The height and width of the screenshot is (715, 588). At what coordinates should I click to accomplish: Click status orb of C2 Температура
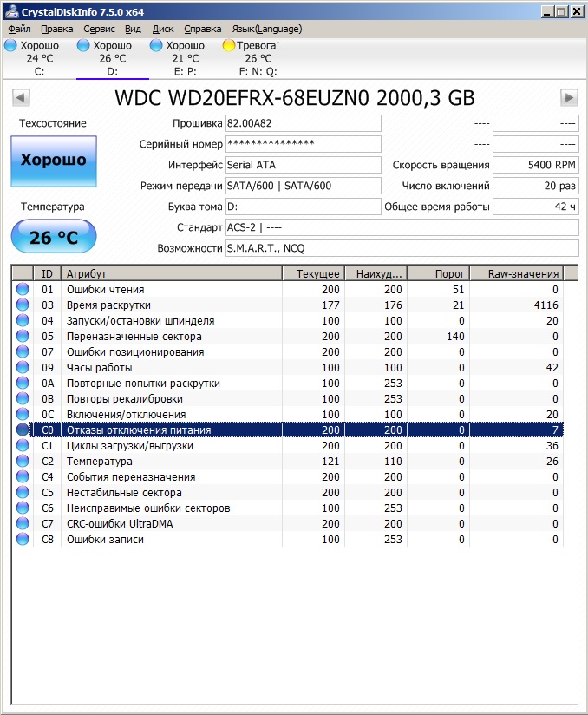pyautogui.click(x=23, y=461)
